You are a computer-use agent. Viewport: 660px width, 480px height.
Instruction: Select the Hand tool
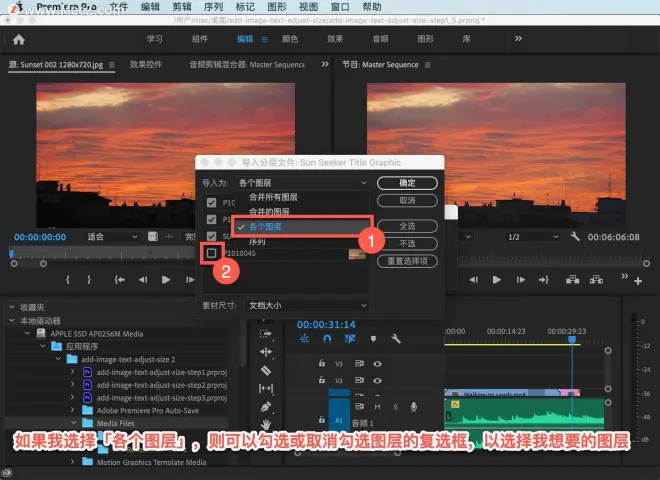tap(266, 424)
